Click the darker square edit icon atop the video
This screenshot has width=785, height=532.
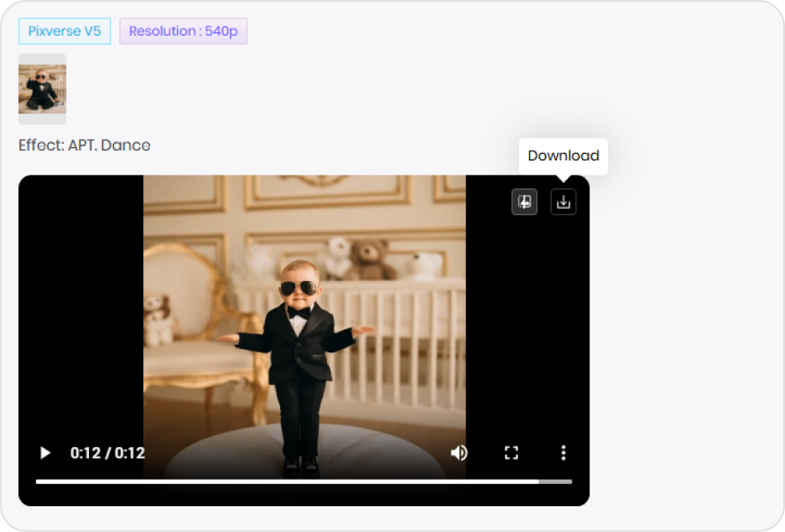click(524, 201)
